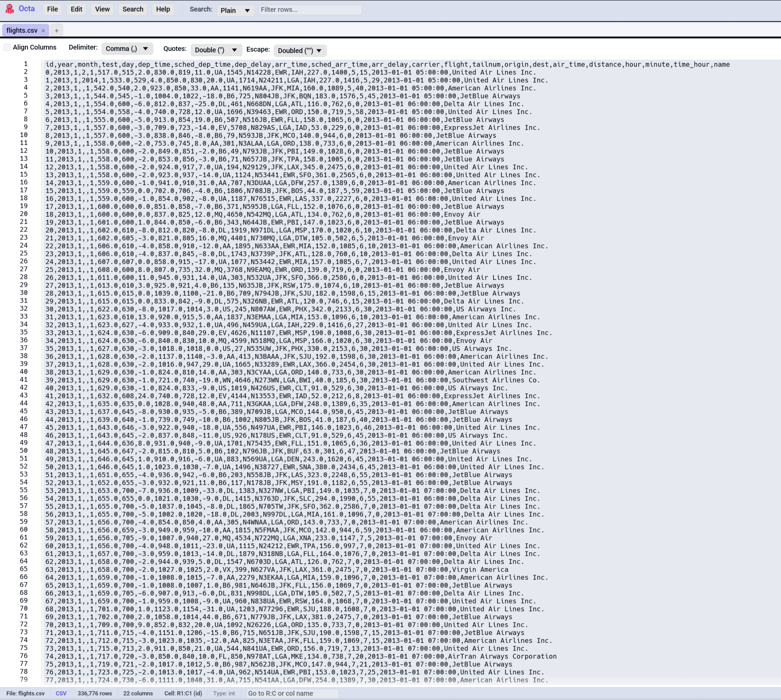Click the row beginning 18,2013 Envoy Air
The width and height of the screenshot is (781, 700).
click(263, 214)
